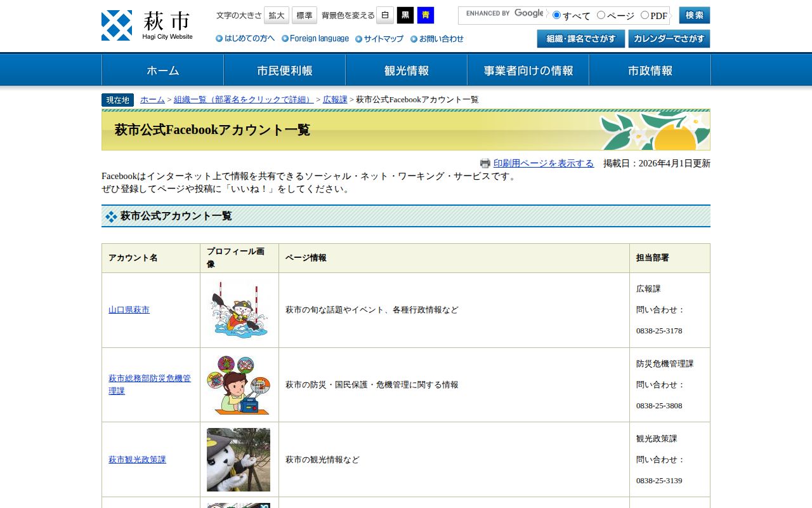Select the PDF search radio button
Image resolution: width=812 pixels, height=508 pixels.
click(645, 15)
